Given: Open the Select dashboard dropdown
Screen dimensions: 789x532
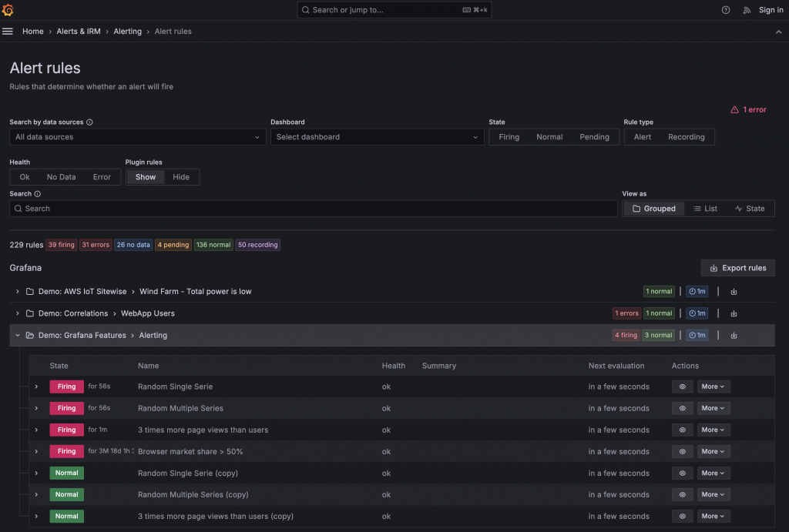Looking at the screenshot, I should [377, 137].
